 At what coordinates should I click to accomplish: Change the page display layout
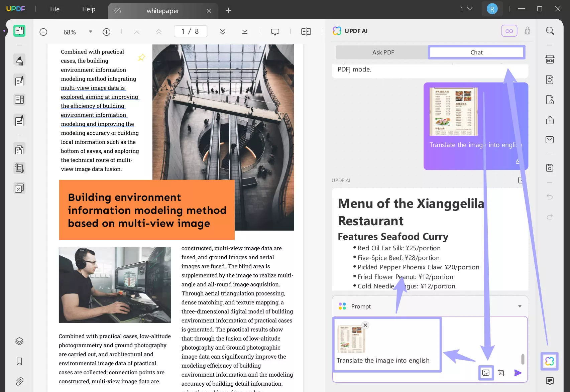pos(306,32)
